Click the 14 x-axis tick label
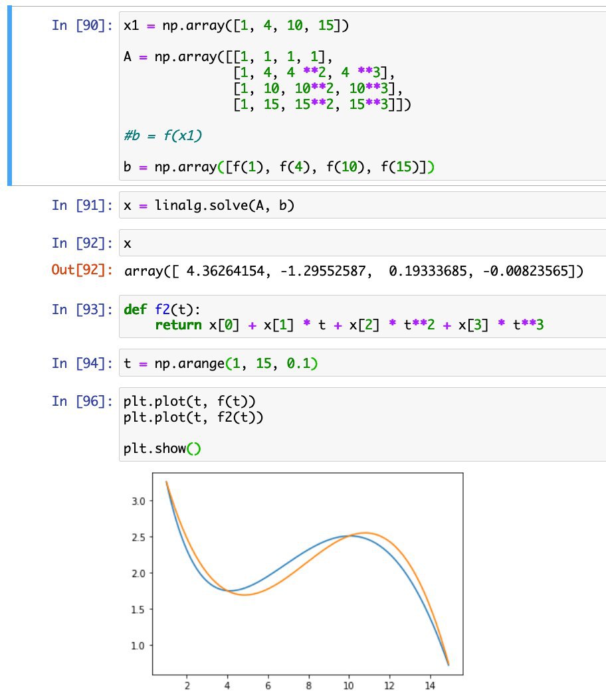 (430, 685)
